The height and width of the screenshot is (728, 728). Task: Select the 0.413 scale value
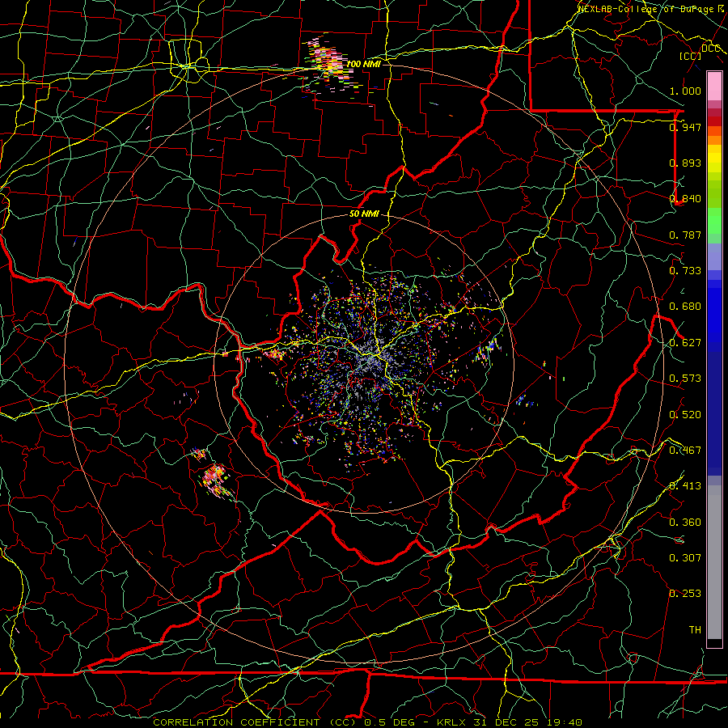[685, 486]
